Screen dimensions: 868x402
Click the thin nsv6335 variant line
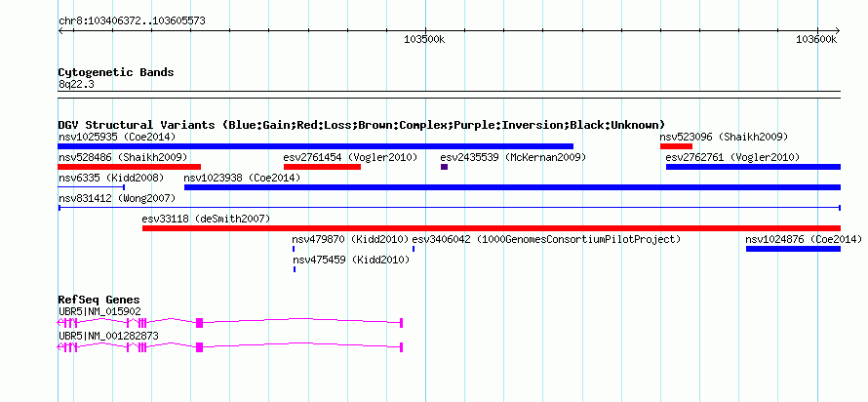pos(92,187)
